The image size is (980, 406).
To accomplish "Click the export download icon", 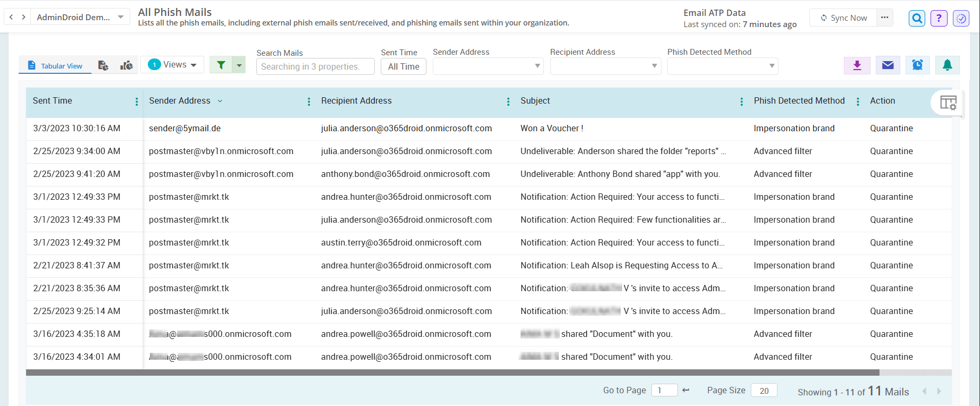I will 857,65.
